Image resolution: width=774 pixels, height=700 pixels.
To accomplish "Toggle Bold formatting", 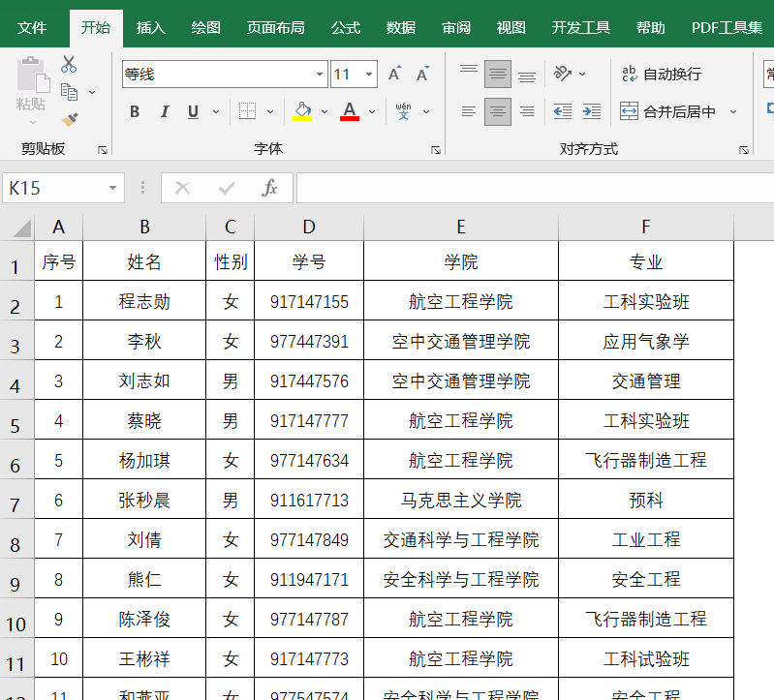I will click(x=135, y=112).
